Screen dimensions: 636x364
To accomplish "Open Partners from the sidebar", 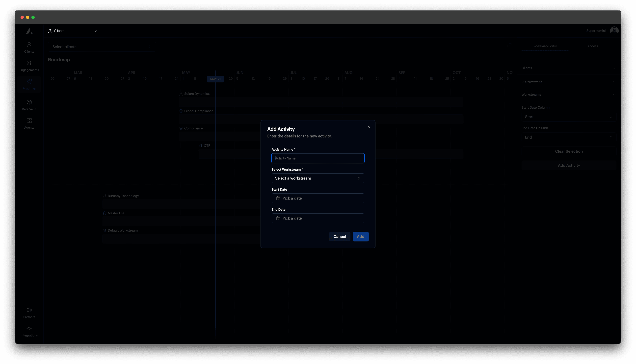I will click(x=29, y=313).
